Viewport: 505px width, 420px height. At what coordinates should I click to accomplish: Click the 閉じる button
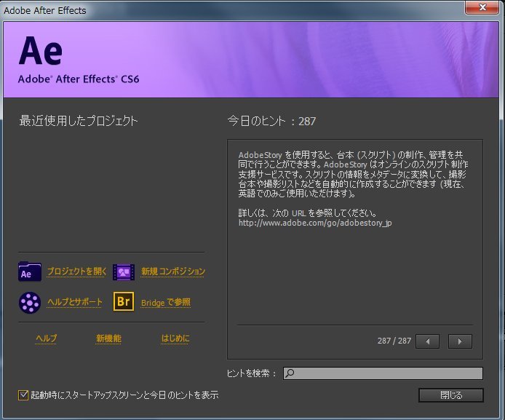tap(451, 395)
